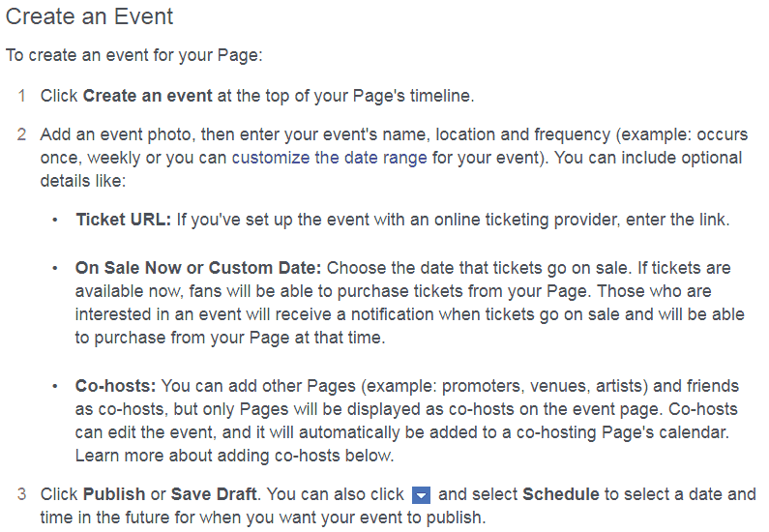Screen dimensions: 769x532
Task: Click the step number 1 marker
Action: point(21,96)
